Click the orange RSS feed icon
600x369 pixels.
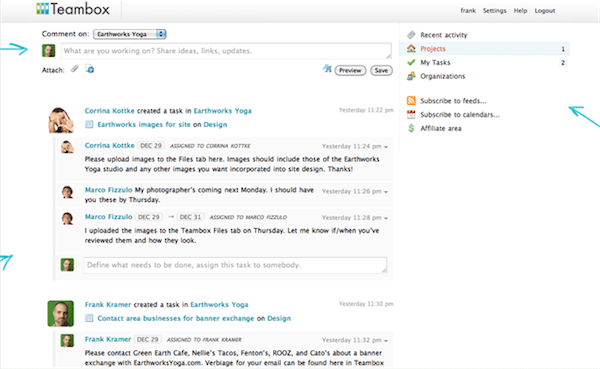click(x=411, y=101)
